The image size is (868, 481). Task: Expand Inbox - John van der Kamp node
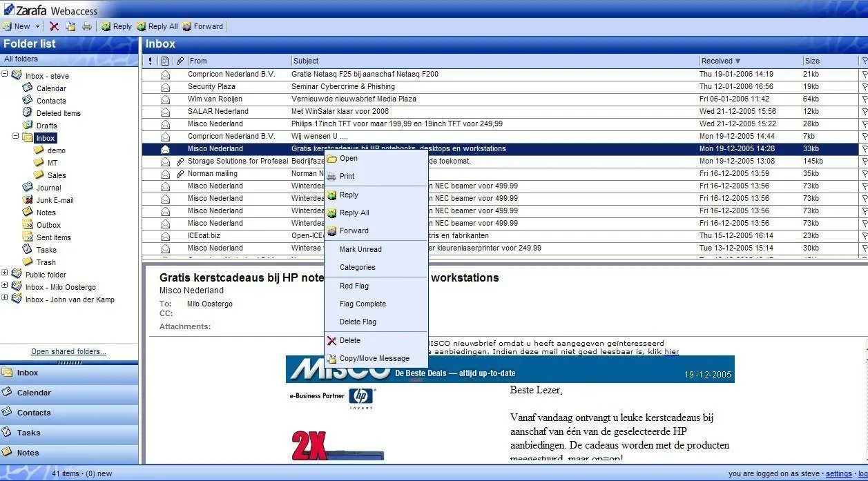pos(5,298)
